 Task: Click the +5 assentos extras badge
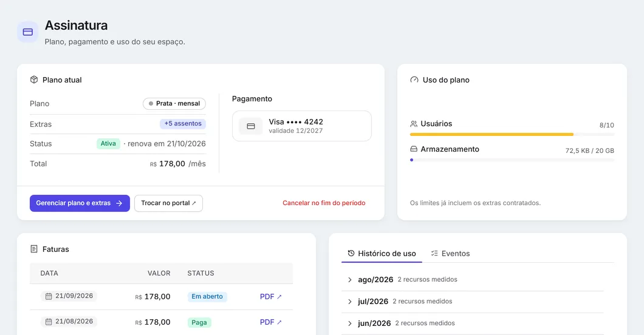pyautogui.click(x=183, y=123)
